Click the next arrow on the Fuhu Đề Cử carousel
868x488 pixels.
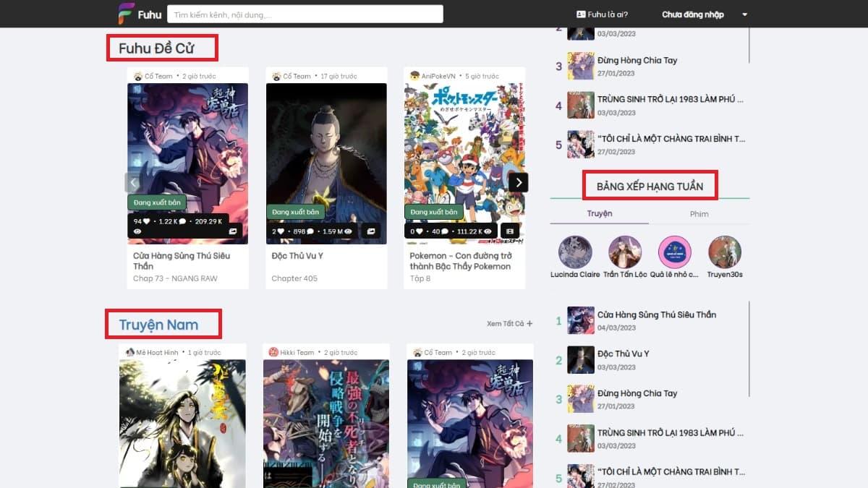(x=518, y=182)
